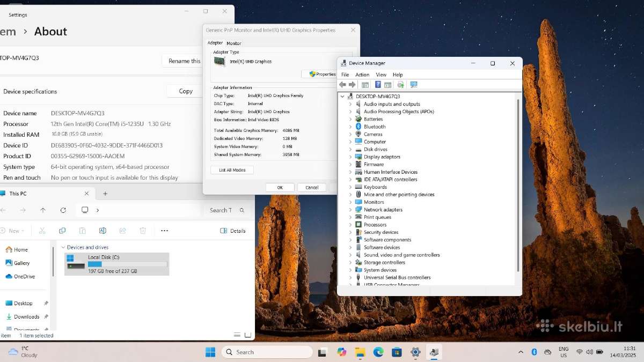This screenshot has width=644, height=362.
Task: Click the taskbar Search box
Action: click(267, 352)
